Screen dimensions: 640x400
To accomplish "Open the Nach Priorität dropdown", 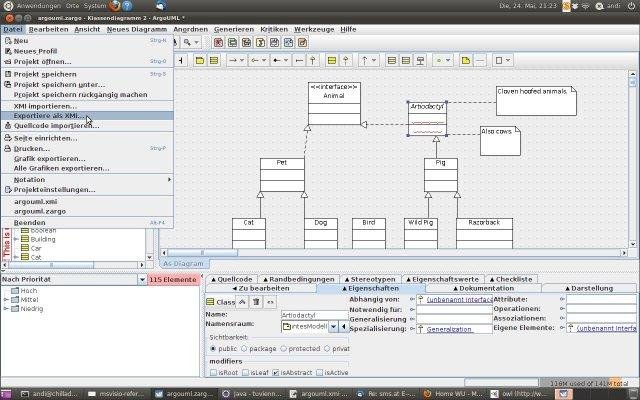I will (x=142, y=279).
